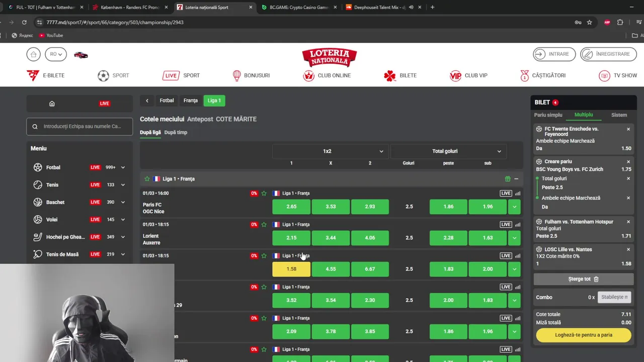This screenshot has height=362, width=644.
Task: Select Pariu simplu bet slip tab
Action: click(548, 115)
